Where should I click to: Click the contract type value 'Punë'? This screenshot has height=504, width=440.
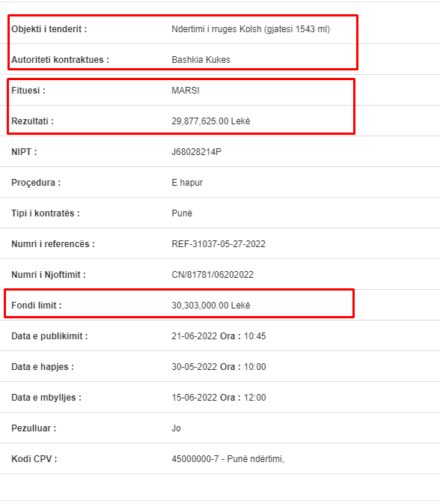pos(182,213)
